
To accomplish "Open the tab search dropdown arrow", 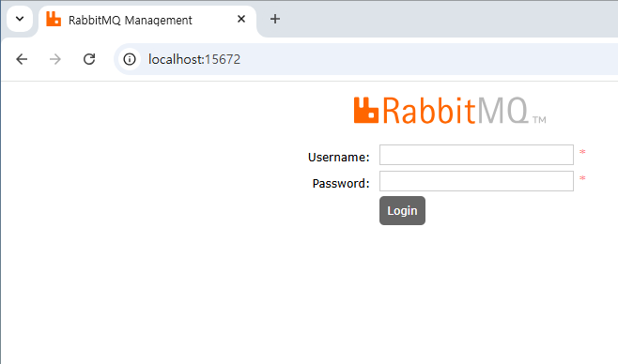I will (20, 19).
